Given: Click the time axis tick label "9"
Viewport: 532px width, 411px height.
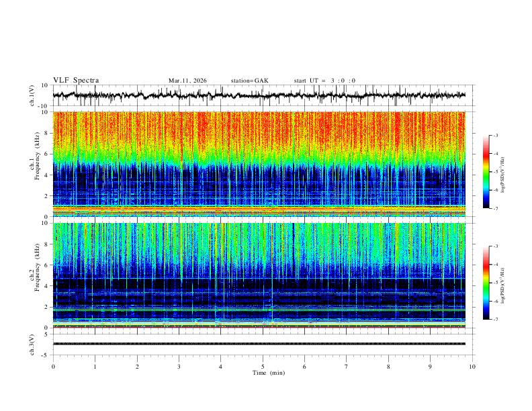Looking at the screenshot, I should point(430,367).
